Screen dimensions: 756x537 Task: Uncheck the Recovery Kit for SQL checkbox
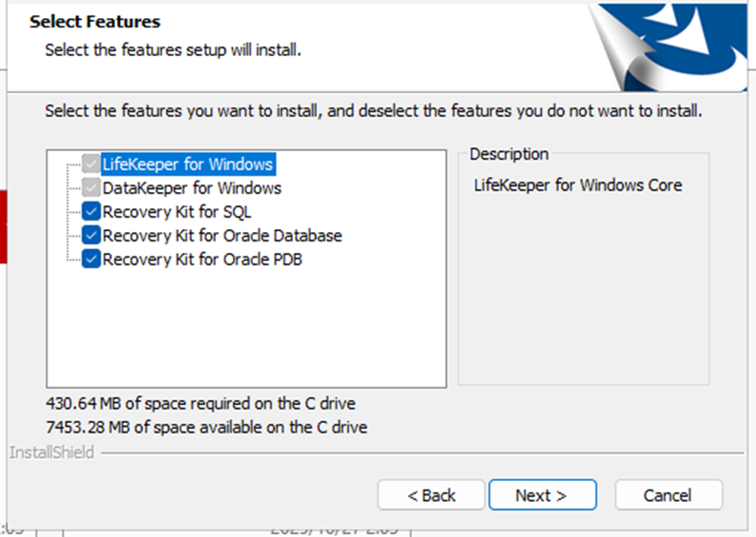[91, 211]
